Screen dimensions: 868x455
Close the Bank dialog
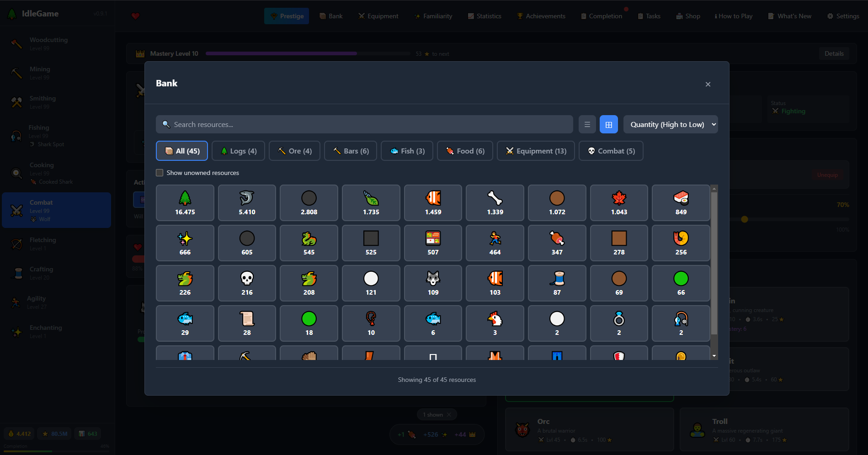(x=708, y=84)
